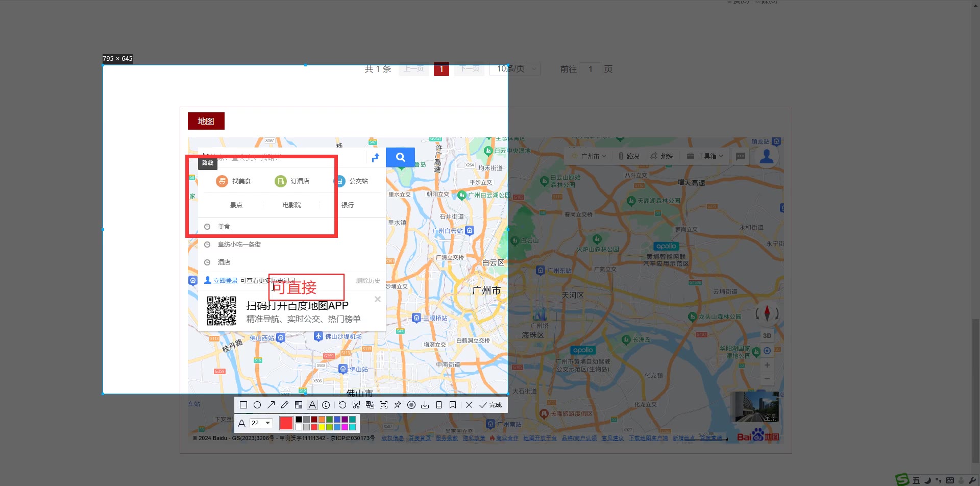Select history entry 阜纺小吃一条街
The height and width of the screenshot is (486, 980).
click(x=292, y=245)
